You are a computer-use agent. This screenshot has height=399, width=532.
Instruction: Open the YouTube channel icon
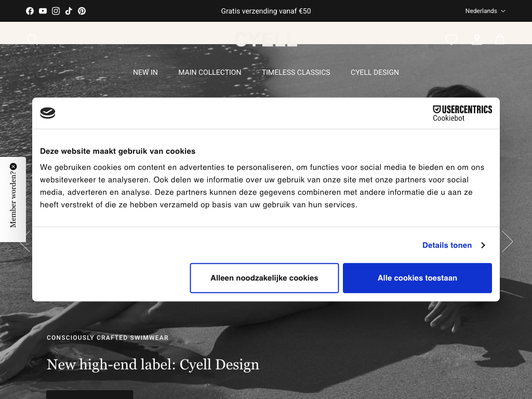pyautogui.click(x=43, y=11)
